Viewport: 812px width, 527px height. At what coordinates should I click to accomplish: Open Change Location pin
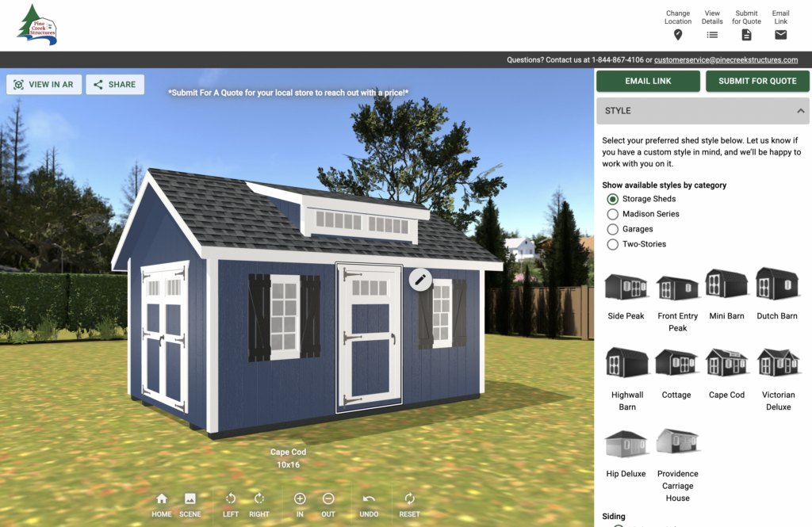click(x=678, y=35)
